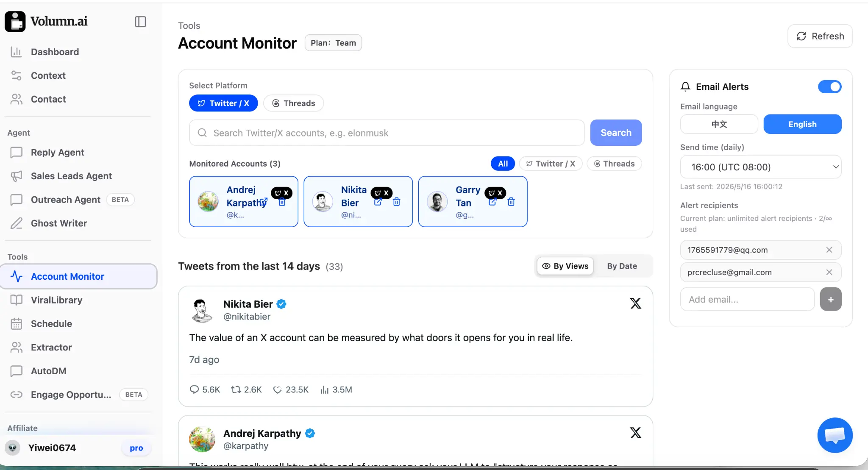Viewport: 868px width, 470px height.
Task: Remove Garry Tan with the trash icon
Action: click(511, 202)
